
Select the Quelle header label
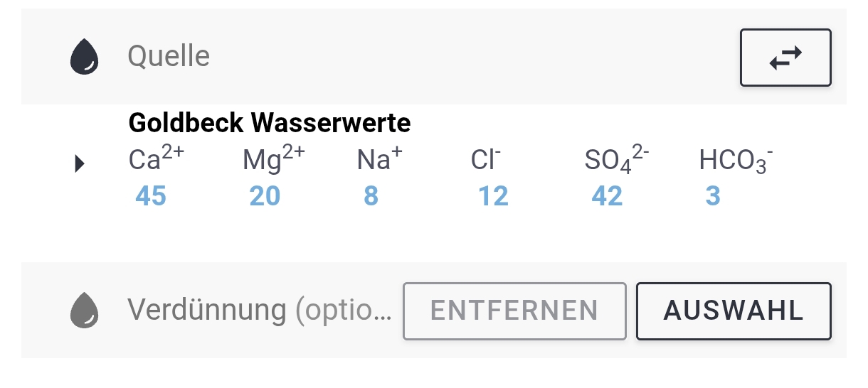tap(169, 56)
